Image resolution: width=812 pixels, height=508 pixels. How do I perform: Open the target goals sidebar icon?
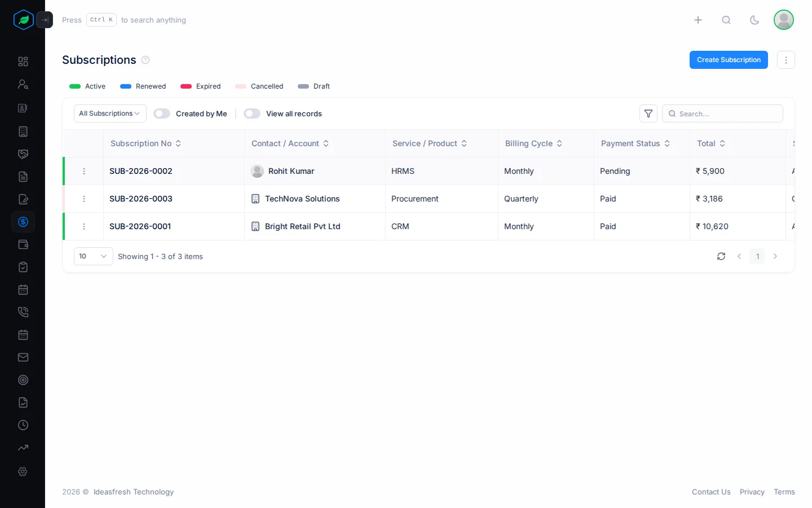click(23, 380)
